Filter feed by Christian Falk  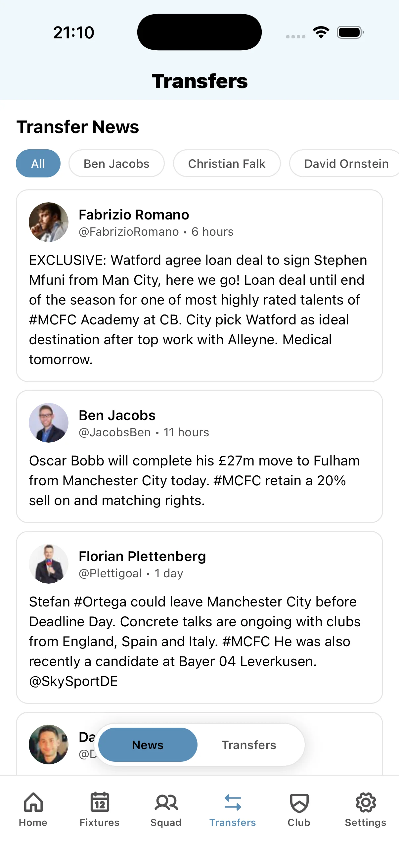[227, 164]
